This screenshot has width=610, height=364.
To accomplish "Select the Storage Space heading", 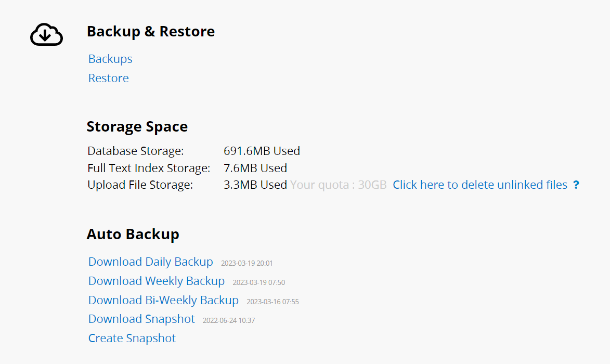I will click(137, 127).
